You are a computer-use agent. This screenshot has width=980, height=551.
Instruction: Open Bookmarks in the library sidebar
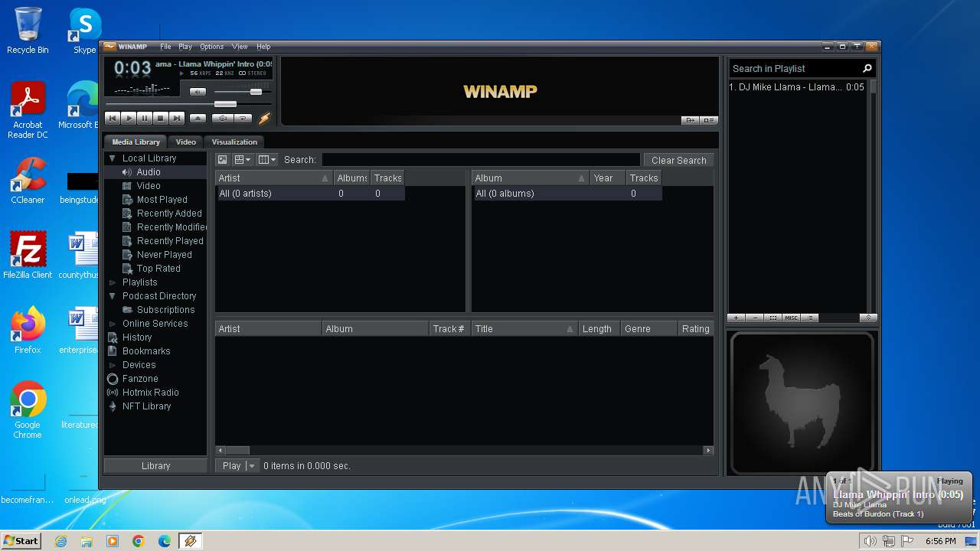[x=146, y=351]
